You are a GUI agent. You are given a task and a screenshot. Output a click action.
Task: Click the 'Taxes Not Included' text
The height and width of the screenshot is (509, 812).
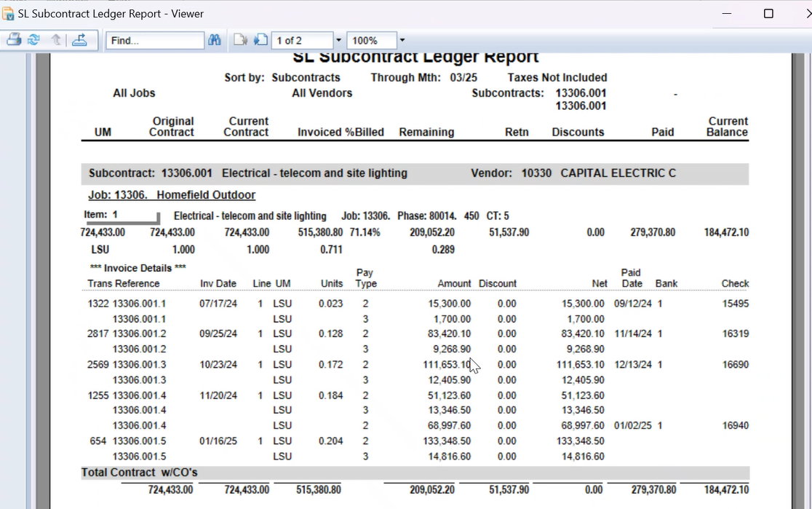coord(557,78)
